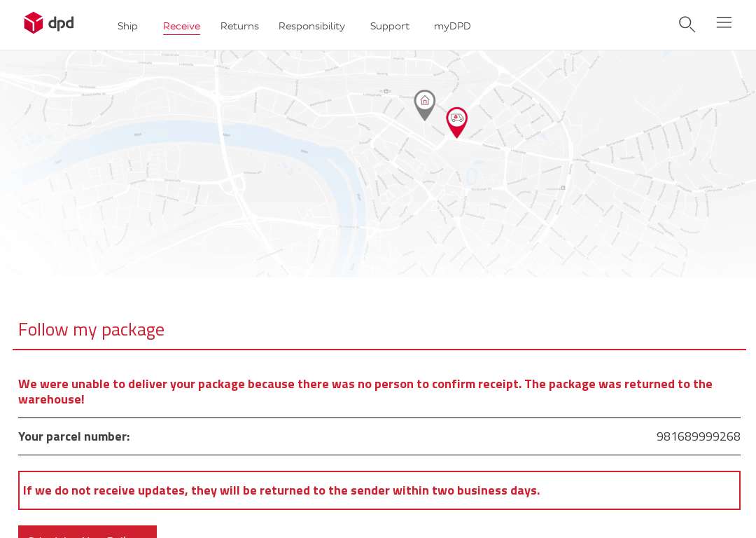Select the parcel number 981689999268

point(698,436)
